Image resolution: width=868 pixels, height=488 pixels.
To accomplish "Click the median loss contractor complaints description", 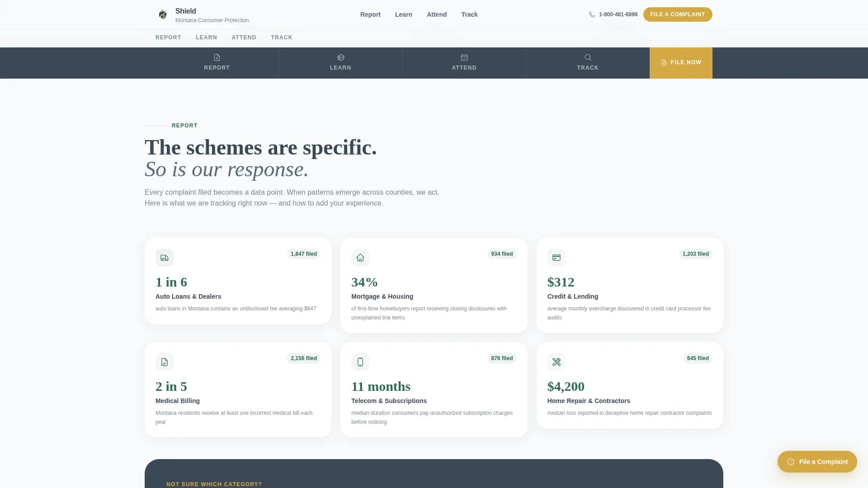I will [x=629, y=413].
